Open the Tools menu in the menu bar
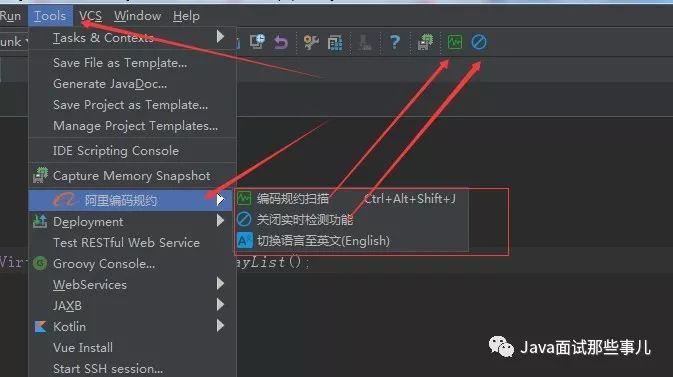The width and height of the screenshot is (673, 377). (x=50, y=16)
